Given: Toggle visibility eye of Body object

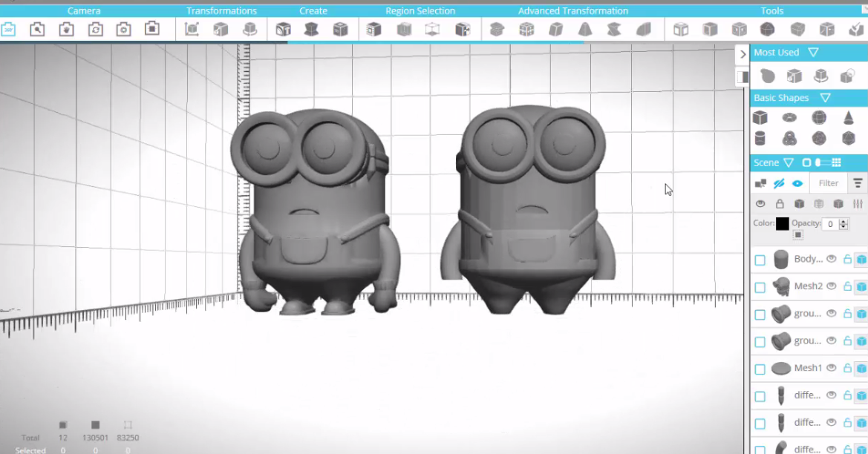Looking at the screenshot, I should point(832,258).
